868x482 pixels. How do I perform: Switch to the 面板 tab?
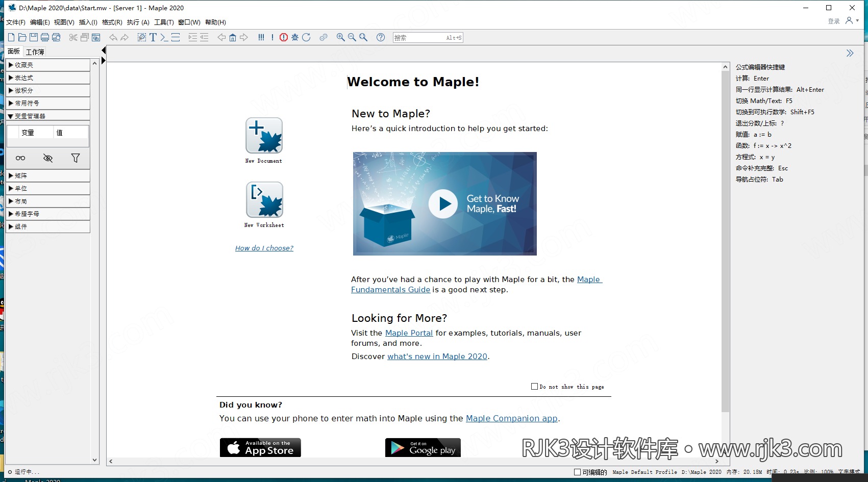click(x=14, y=52)
